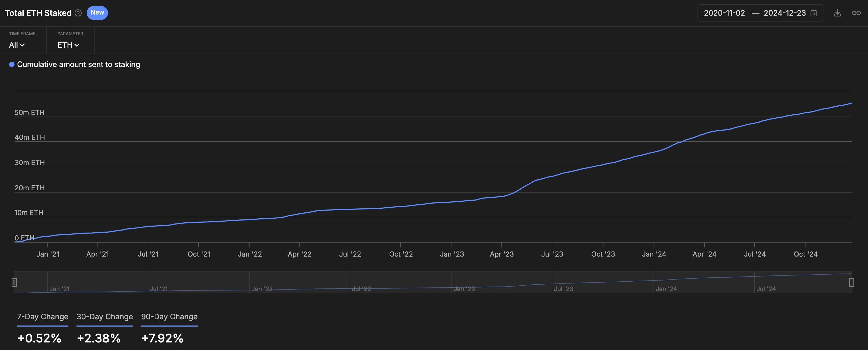Click the blue legend dot marker

(x=12, y=64)
